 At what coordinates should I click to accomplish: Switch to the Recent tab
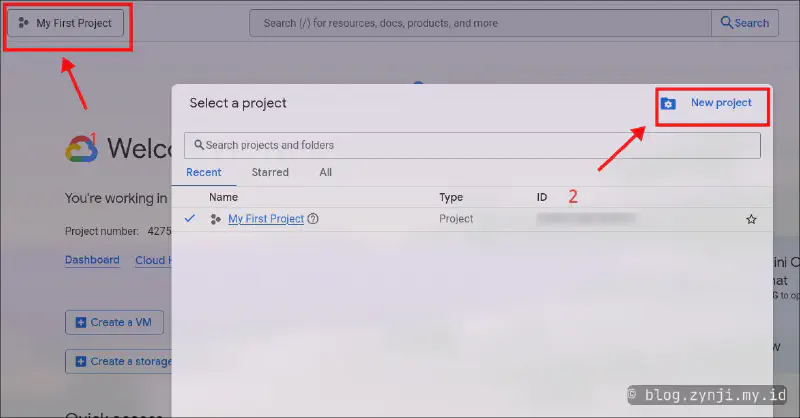point(204,173)
